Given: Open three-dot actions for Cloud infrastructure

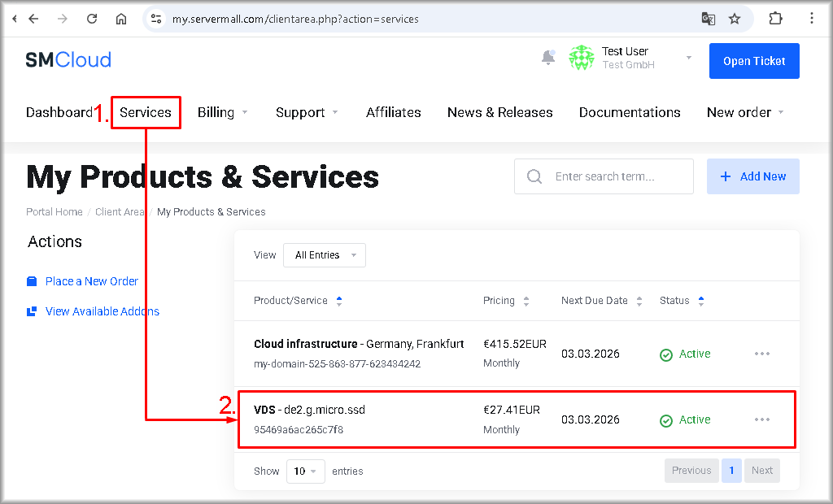Looking at the screenshot, I should 761,354.
